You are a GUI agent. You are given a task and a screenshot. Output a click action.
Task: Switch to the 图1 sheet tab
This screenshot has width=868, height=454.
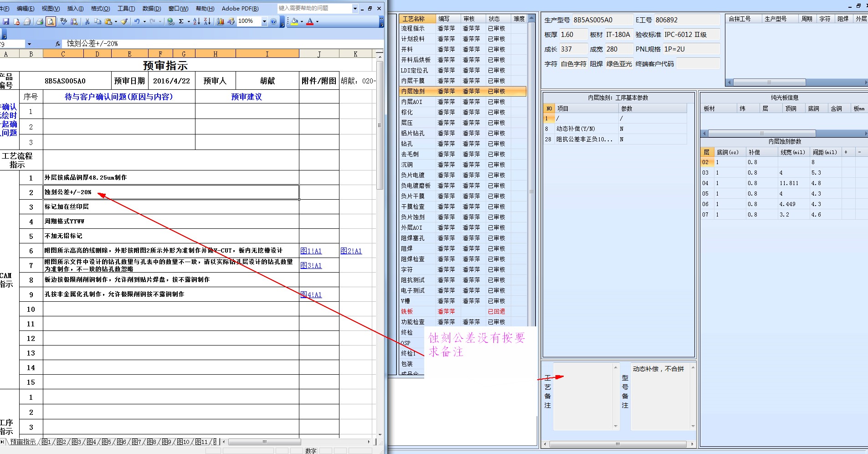46,442
